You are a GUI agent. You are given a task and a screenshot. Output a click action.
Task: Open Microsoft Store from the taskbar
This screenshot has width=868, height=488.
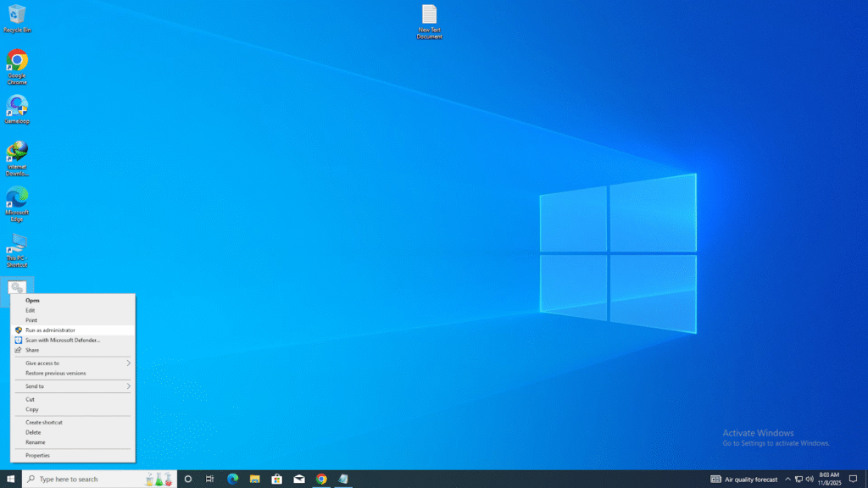click(276, 479)
